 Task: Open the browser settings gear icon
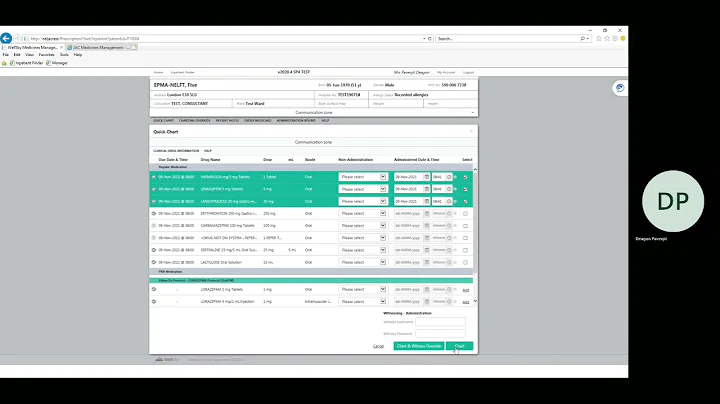615,39
